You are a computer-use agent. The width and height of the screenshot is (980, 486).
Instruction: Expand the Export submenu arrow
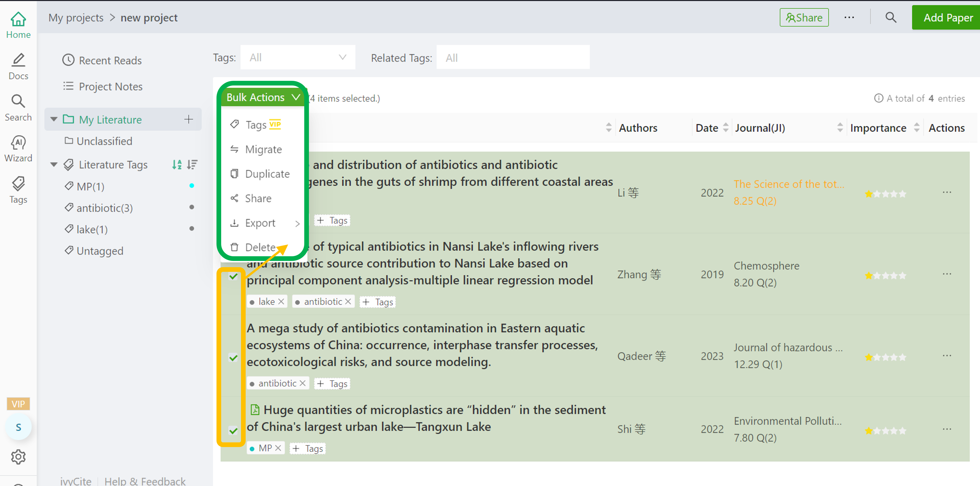(298, 224)
